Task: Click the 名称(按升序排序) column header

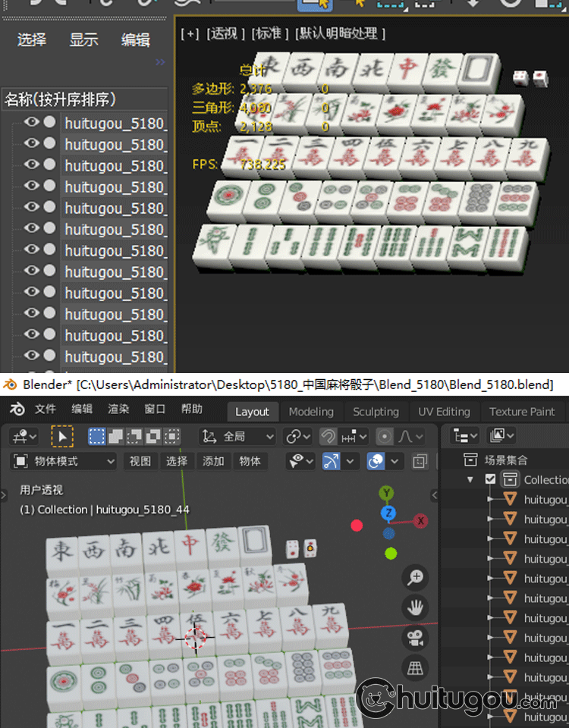Action: point(61,99)
